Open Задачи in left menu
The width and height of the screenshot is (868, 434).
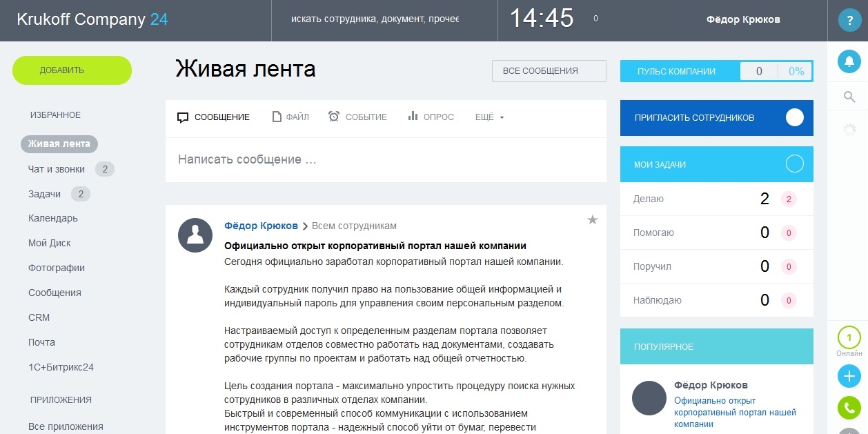[x=44, y=194]
